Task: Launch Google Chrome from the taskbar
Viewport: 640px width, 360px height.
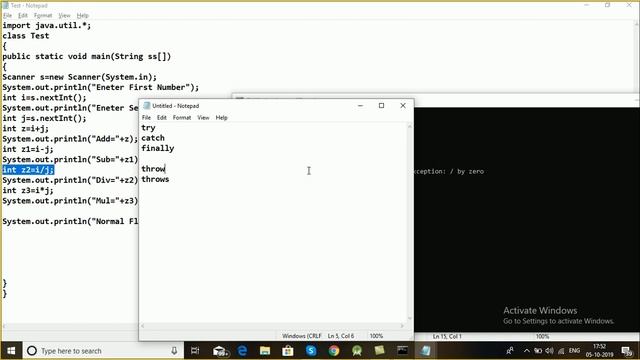Action: (334, 351)
